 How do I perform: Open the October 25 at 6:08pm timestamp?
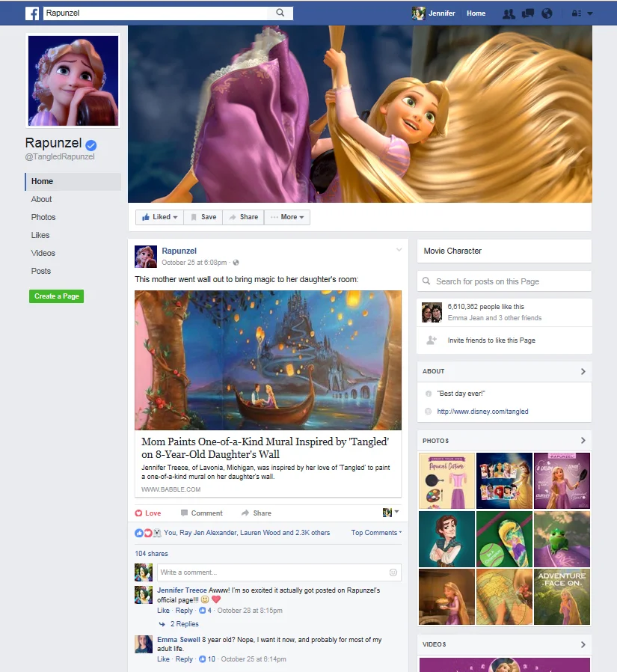tap(194, 263)
